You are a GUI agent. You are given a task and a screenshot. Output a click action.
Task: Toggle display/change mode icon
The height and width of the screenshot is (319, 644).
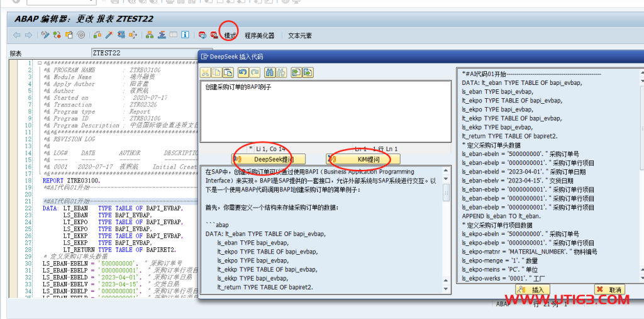(45, 35)
